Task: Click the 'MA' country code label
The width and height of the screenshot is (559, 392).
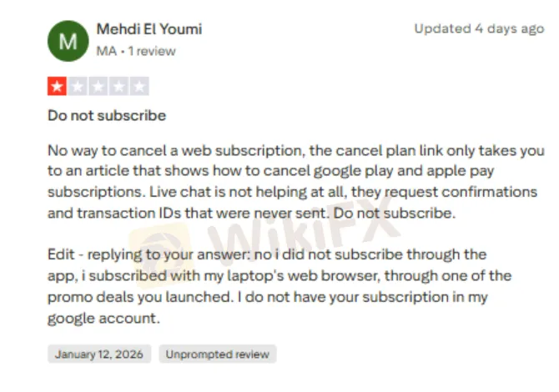Action: pos(106,51)
